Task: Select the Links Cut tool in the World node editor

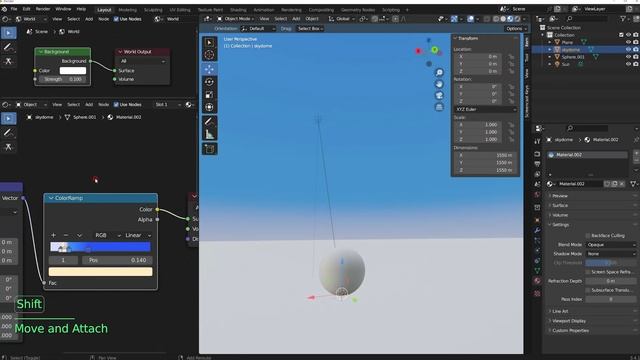Action: 8,61
